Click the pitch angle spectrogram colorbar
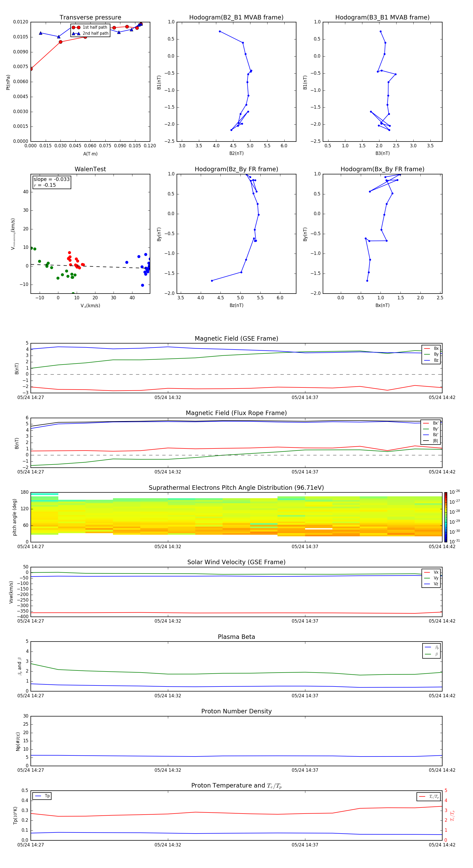Screen dimensions: 473x868 point(446,517)
